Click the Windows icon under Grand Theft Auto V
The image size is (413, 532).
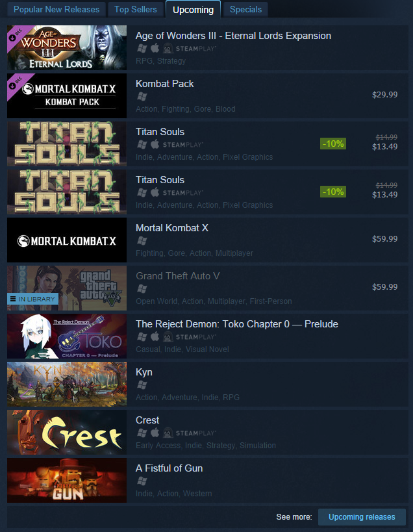(142, 289)
